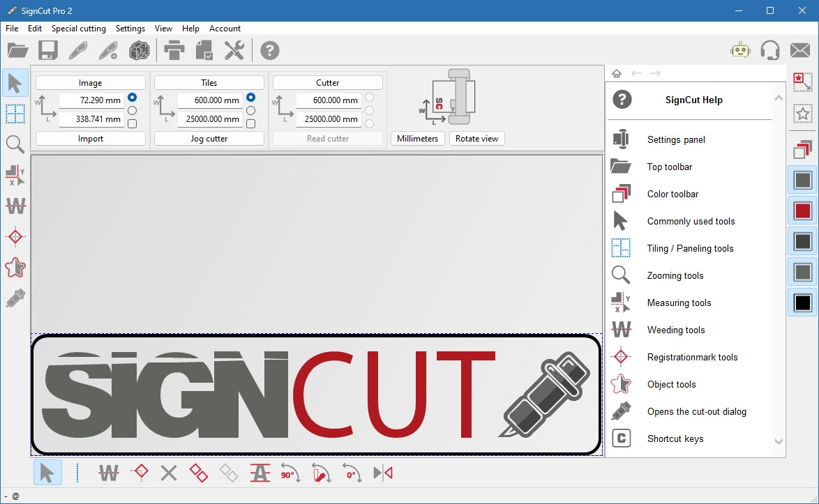Image resolution: width=819 pixels, height=504 pixels.
Task: Open the Settings menu
Action: pos(130,28)
